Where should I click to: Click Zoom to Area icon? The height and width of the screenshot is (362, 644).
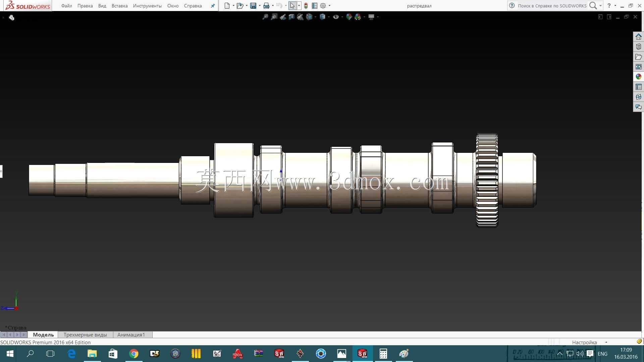pyautogui.click(x=274, y=17)
